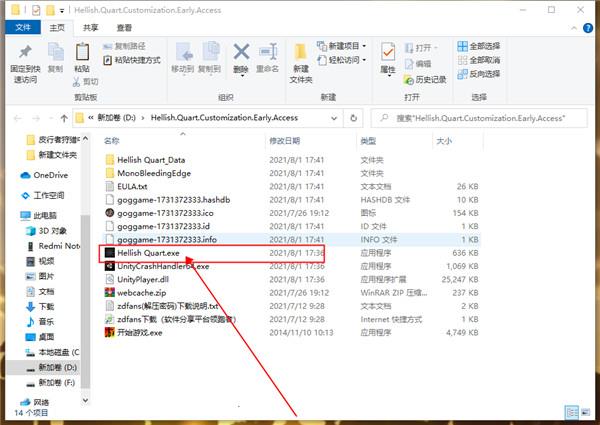This screenshot has height=425, width=600.
Task: Open the Delete button dropdown arrow
Action: [241, 76]
